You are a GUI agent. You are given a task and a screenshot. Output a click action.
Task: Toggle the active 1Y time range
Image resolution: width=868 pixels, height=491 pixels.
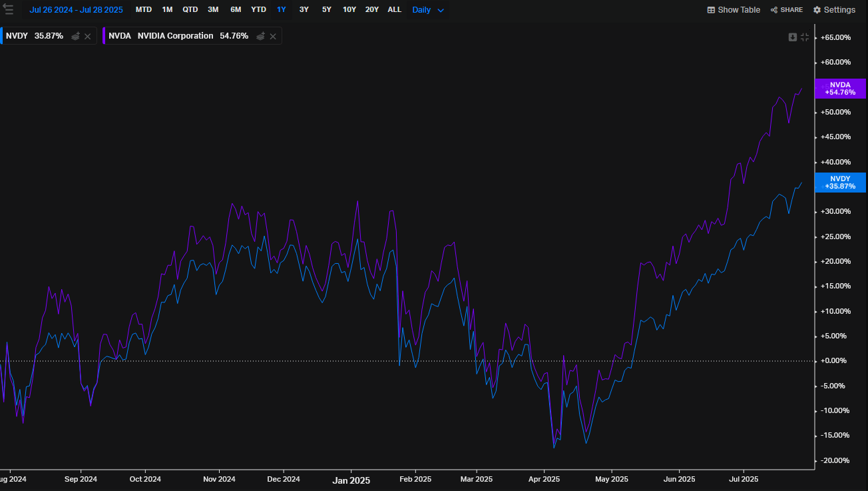click(281, 9)
